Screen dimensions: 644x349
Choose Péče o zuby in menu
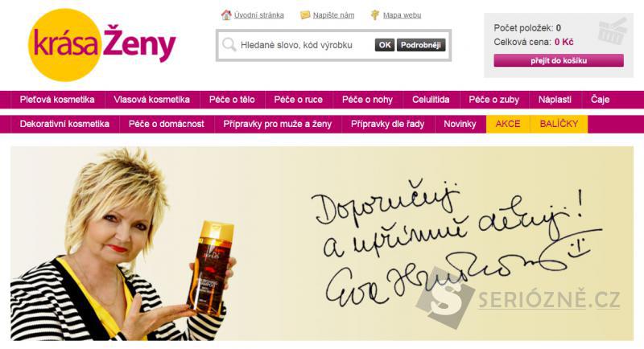[494, 100]
